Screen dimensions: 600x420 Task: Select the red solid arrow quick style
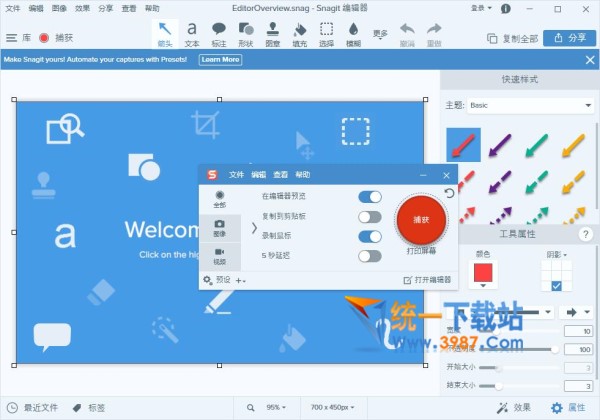click(x=463, y=145)
